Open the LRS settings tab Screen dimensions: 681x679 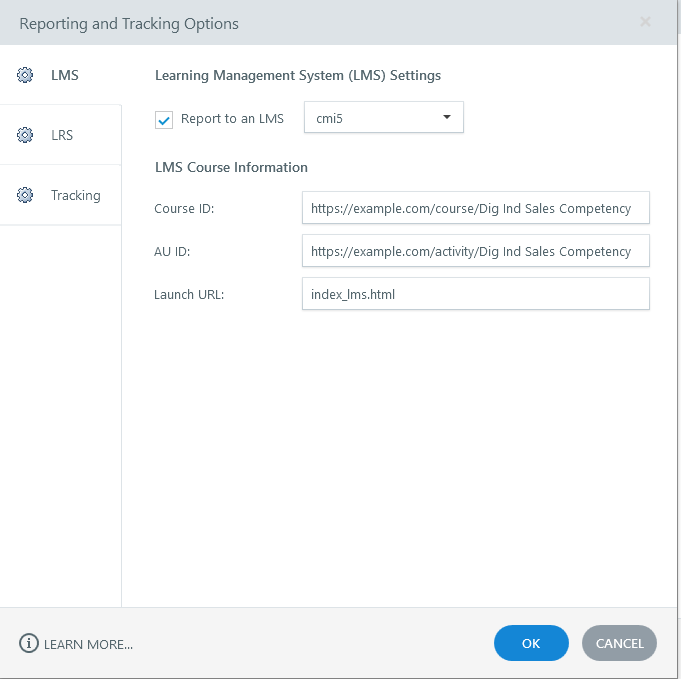pyautogui.click(x=62, y=135)
